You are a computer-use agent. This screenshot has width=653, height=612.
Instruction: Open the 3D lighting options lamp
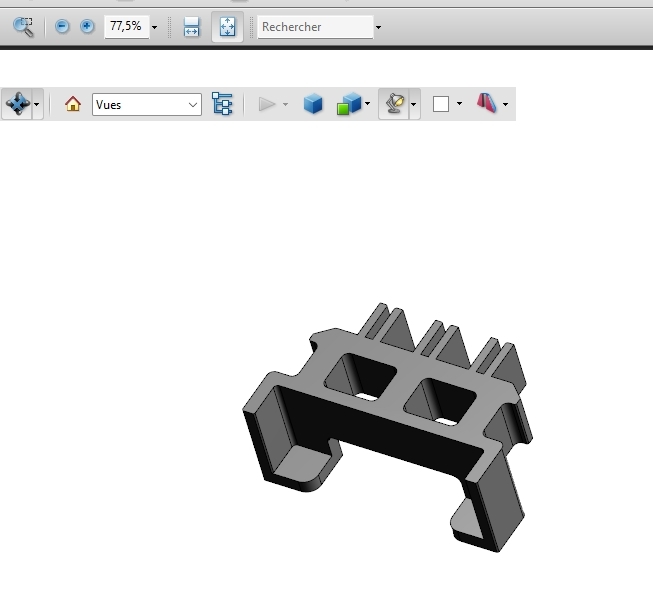pos(395,104)
